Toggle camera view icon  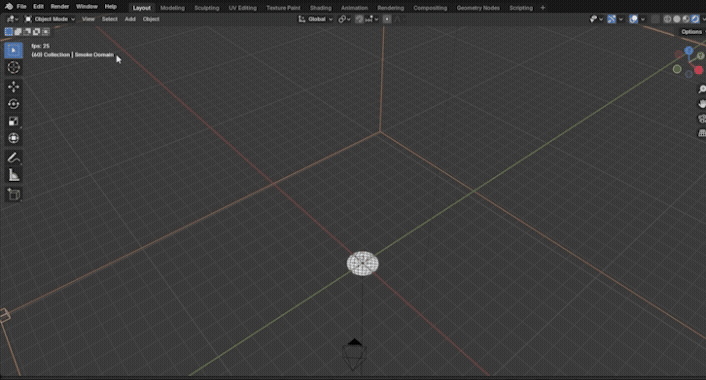[x=701, y=118]
